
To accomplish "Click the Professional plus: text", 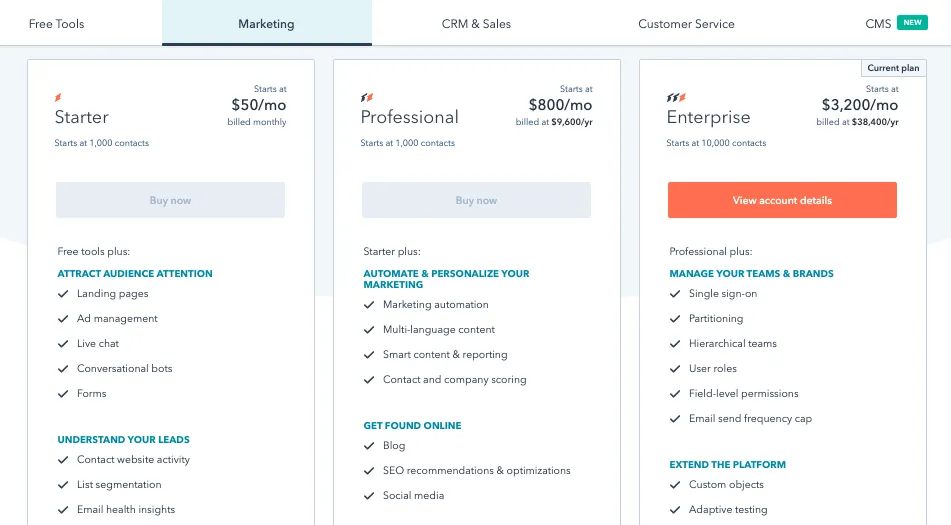I will coord(711,251).
